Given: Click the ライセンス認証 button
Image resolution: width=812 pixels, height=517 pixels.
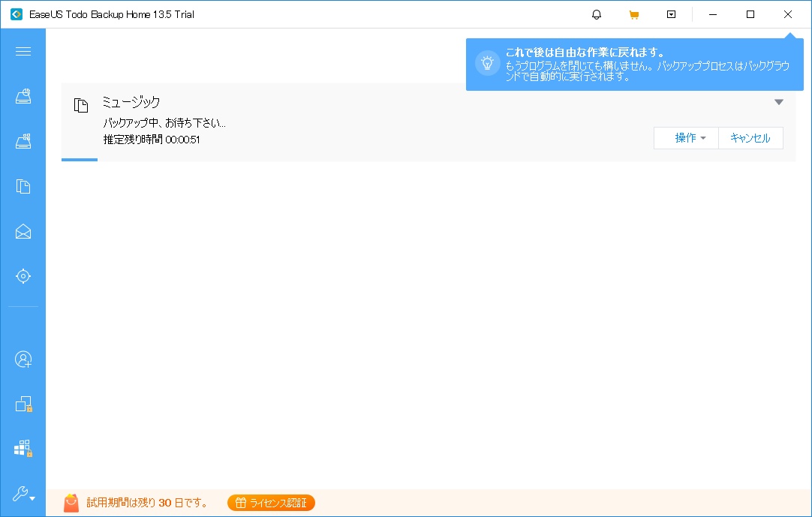Looking at the screenshot, I should (x=271, y=503).
